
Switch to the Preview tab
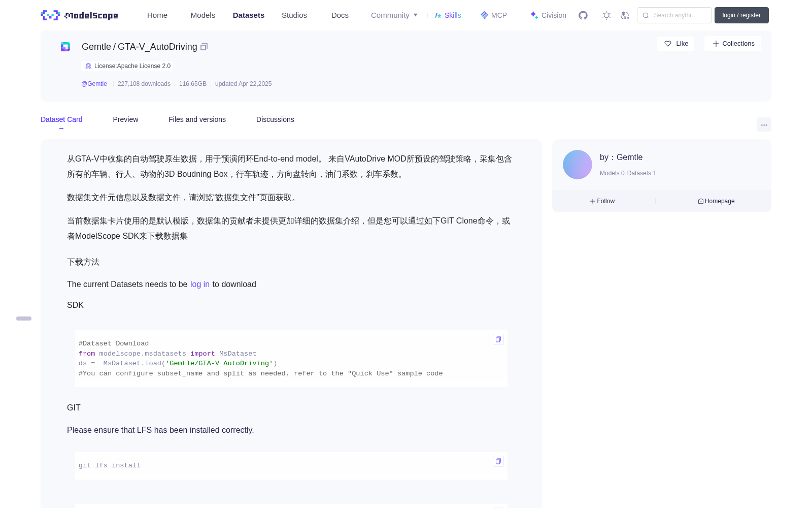[125, 119]
